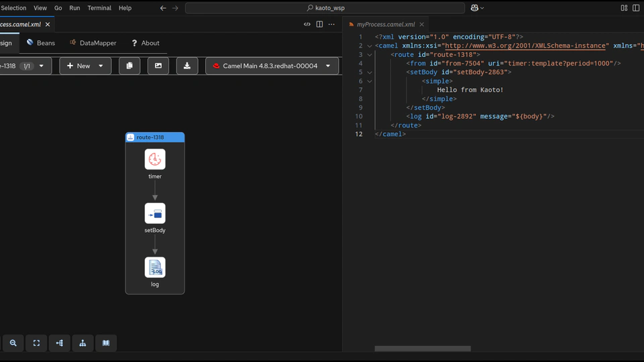
Task: Click the horizontal scrollbar in the XML editor
Action: [423, 349]
